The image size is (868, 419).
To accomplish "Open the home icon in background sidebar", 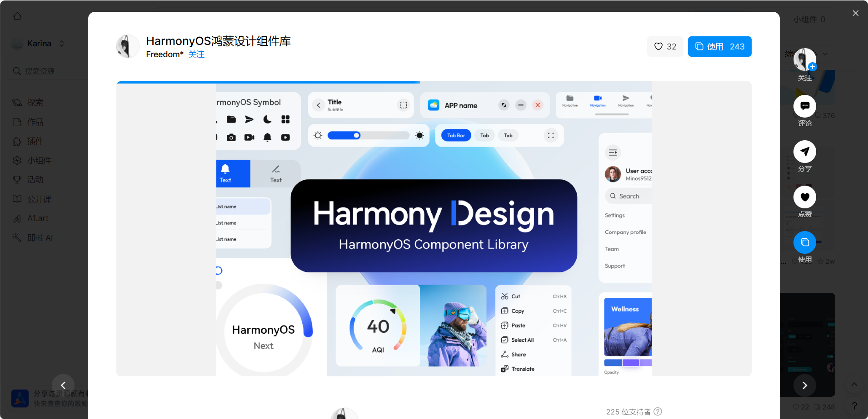I will coord(17,16).
